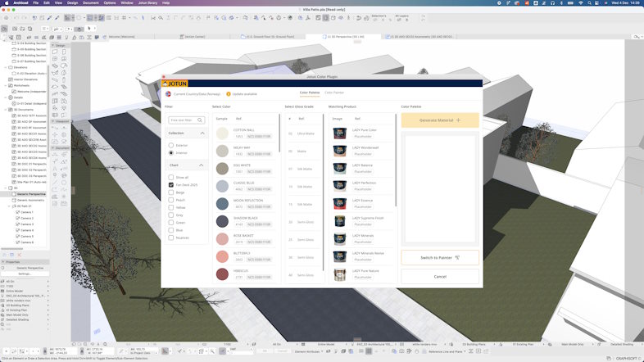Click the Switch to Painter button
Screen dimensions: 644x362
click(x=440, y=258)
